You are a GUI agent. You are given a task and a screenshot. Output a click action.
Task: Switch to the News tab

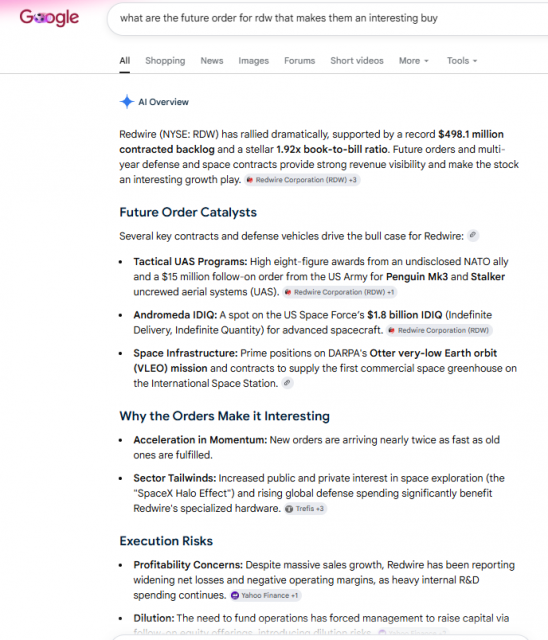pos(212,61)
